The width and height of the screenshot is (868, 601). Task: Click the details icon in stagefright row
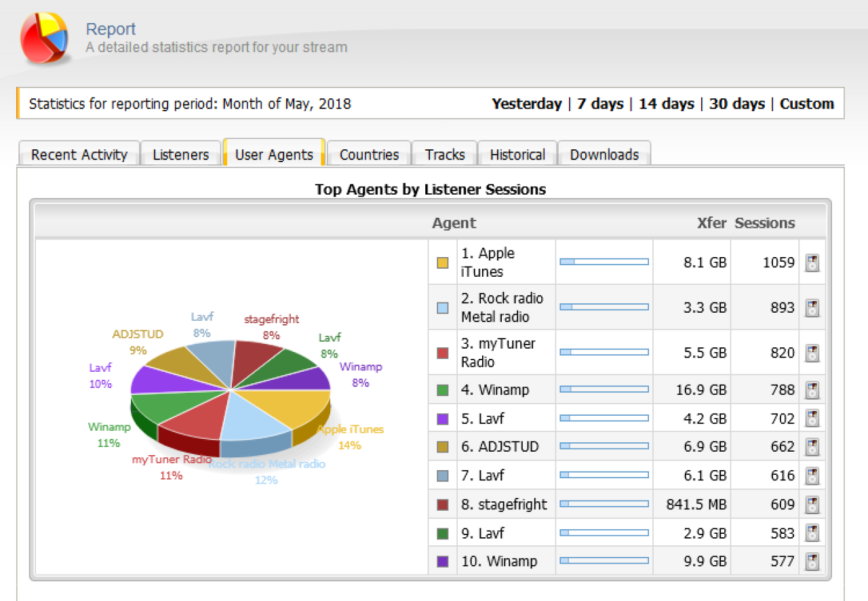pos(812,505)
